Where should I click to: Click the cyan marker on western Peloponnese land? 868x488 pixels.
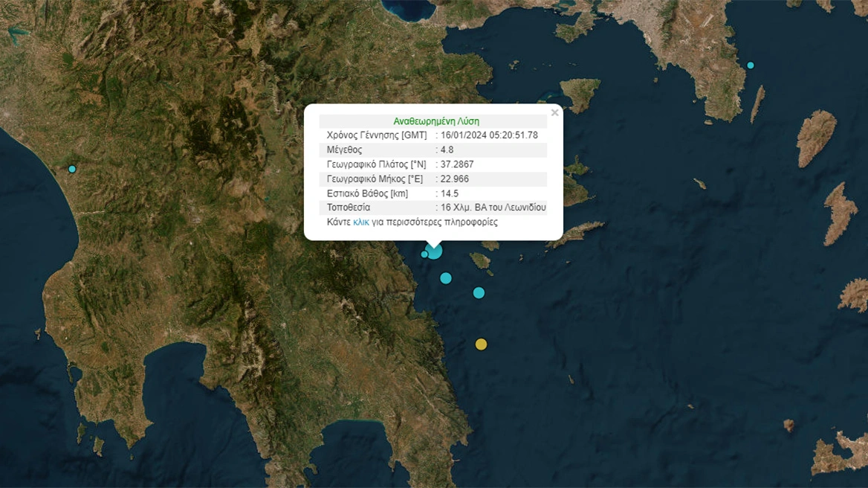point(72,169)
